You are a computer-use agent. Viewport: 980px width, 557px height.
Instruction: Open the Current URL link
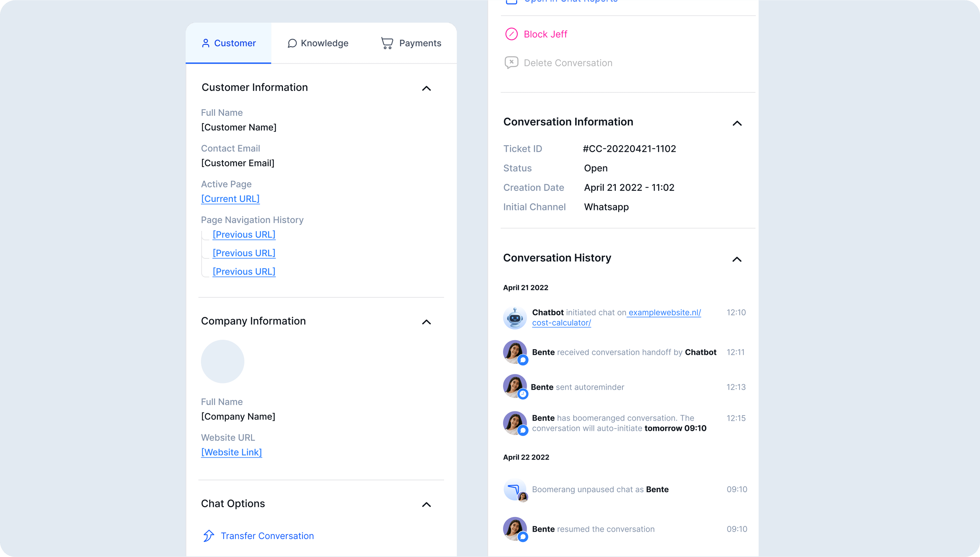point(230,199)
